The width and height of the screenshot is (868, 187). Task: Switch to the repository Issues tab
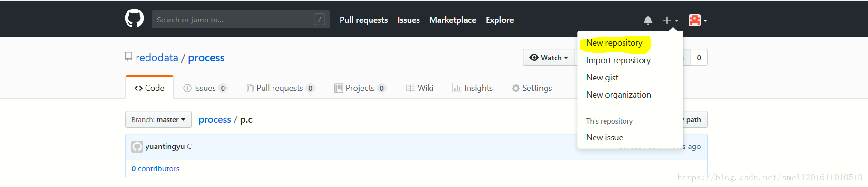click(205, 88)
